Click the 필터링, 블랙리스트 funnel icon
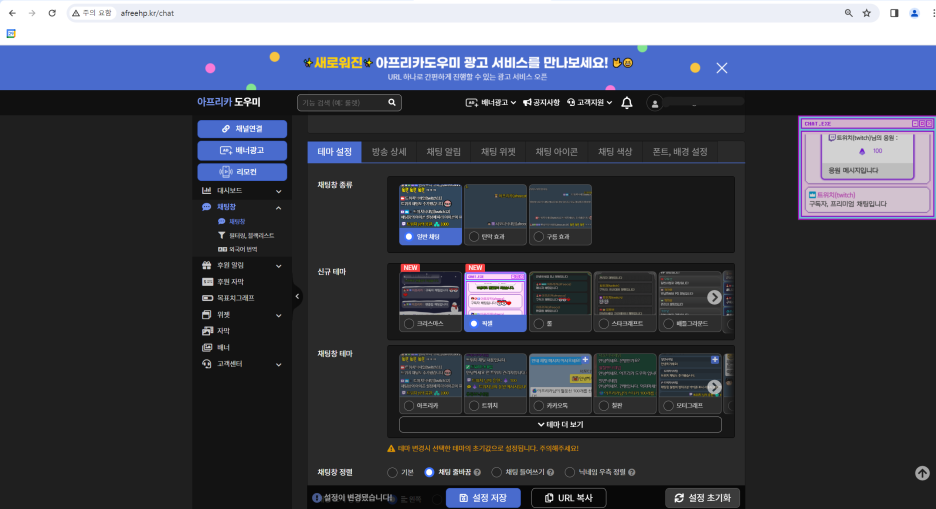Screen dimensions: 936x509 (x=221, y=236)
